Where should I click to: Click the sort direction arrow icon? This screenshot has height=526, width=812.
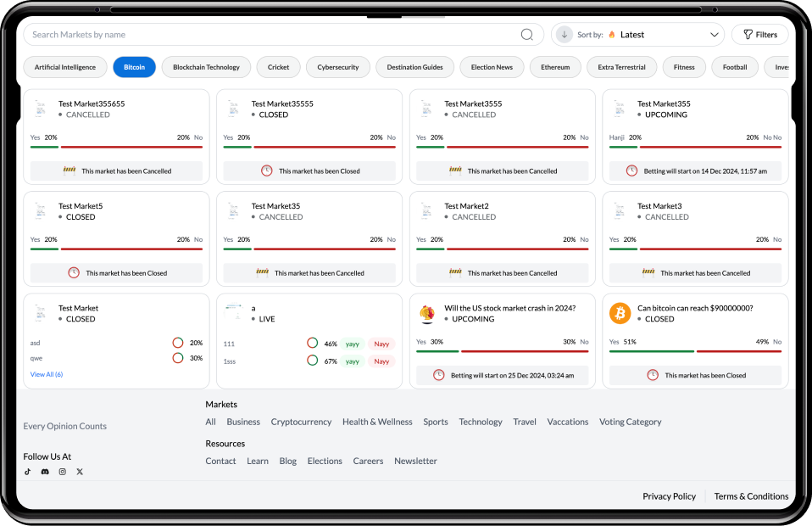coord(565,35)
